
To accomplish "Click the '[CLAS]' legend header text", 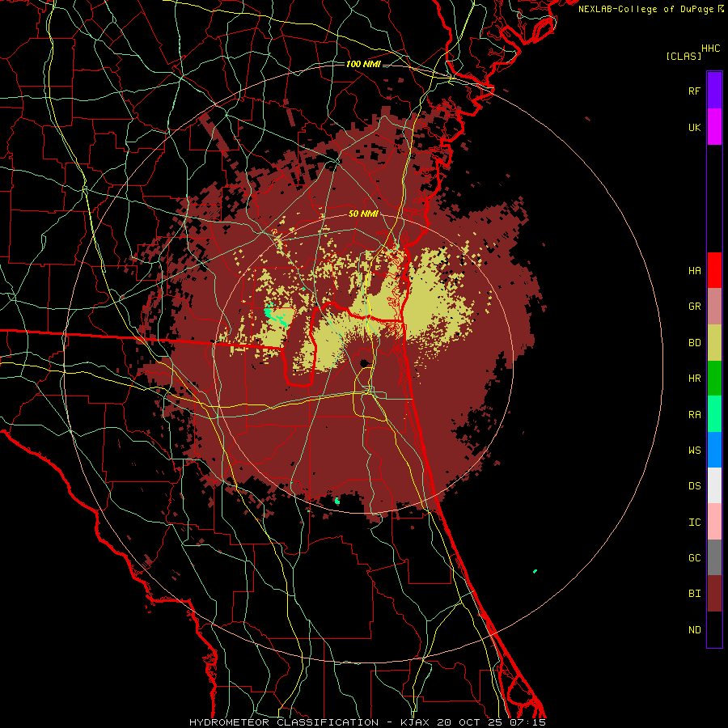I will (x=684, y=56).
